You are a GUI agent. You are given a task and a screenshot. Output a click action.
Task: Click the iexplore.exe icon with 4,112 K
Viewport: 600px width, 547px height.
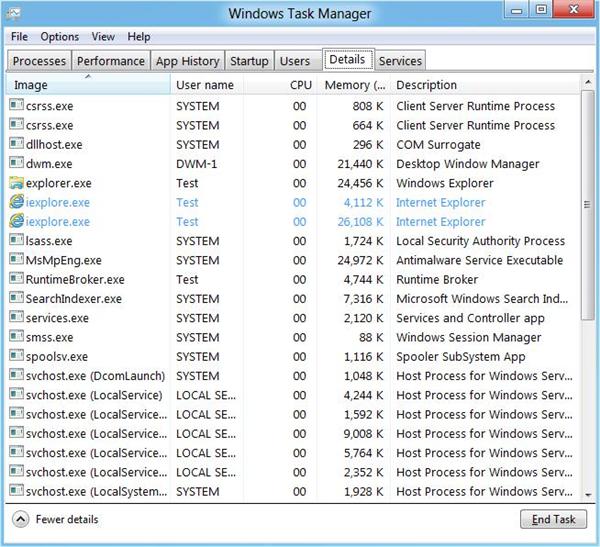[16, 201]
